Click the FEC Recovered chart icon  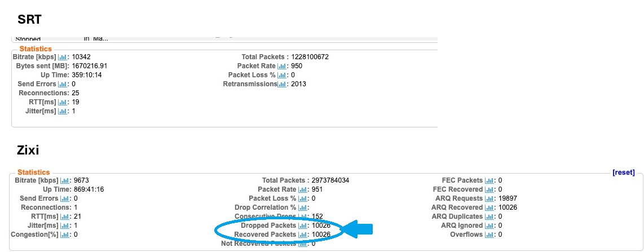click(489, 189)
